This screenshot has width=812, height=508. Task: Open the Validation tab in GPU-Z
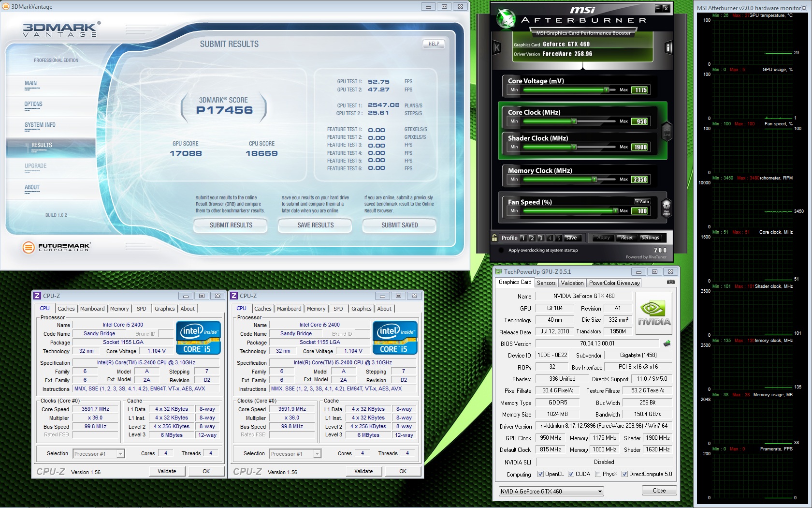pos(572,283)
